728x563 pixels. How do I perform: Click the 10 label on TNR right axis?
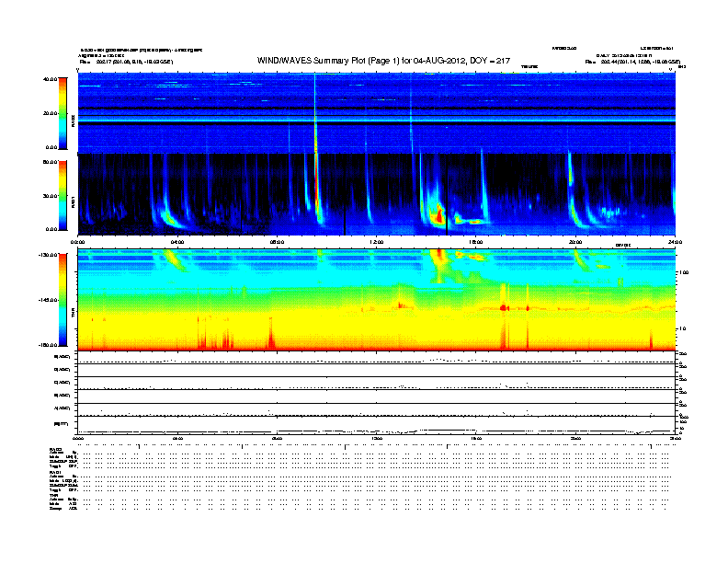[682, 329]
